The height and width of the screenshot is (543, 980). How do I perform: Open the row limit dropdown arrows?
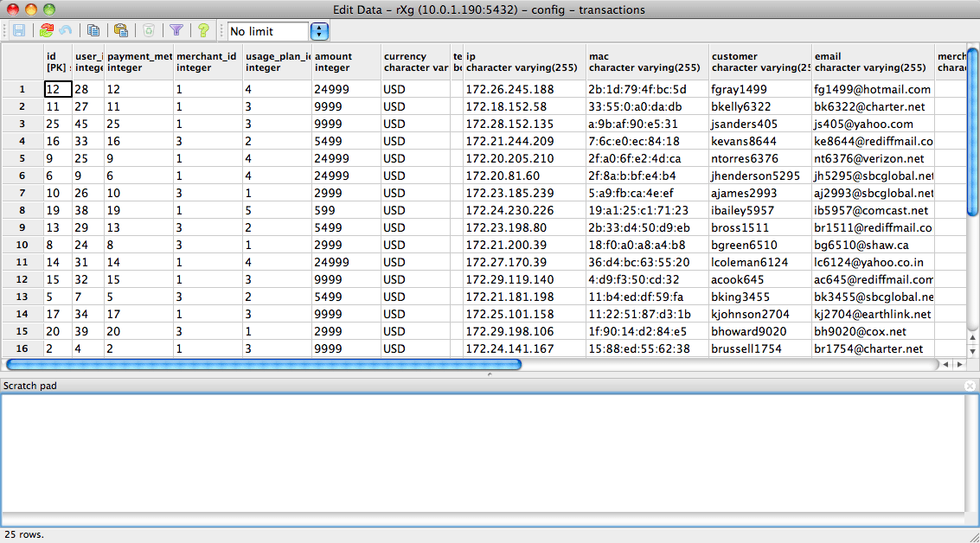click(x=319, y=31)
